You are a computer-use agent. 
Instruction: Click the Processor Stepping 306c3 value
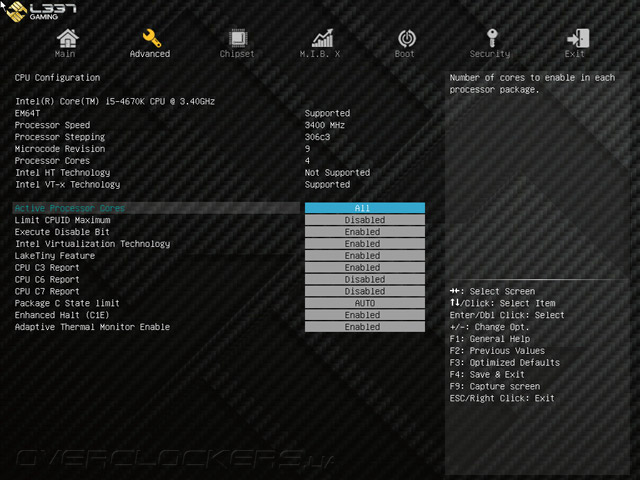coord(317,137)
